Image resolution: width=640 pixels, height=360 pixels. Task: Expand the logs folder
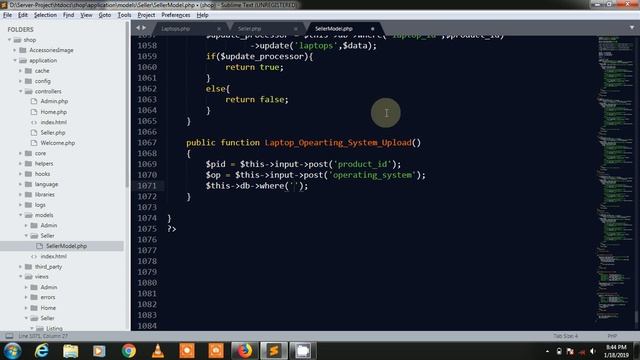[20, 204]
